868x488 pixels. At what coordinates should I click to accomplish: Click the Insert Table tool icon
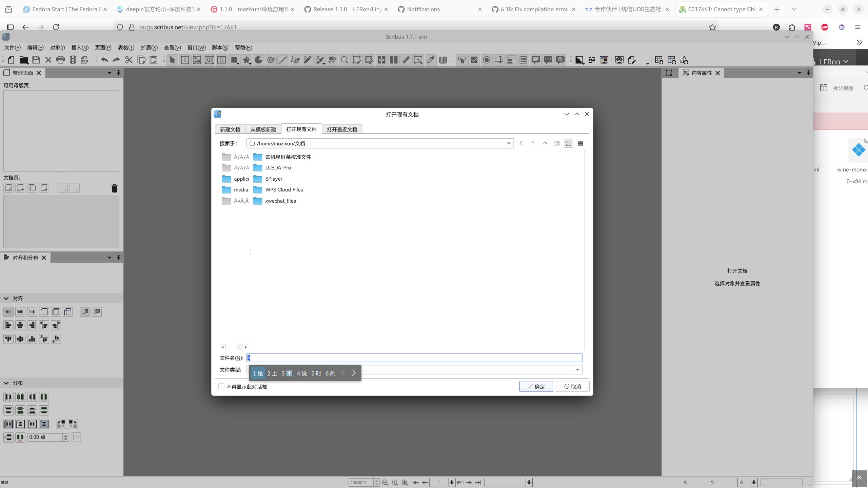click(x=222, y=60)
